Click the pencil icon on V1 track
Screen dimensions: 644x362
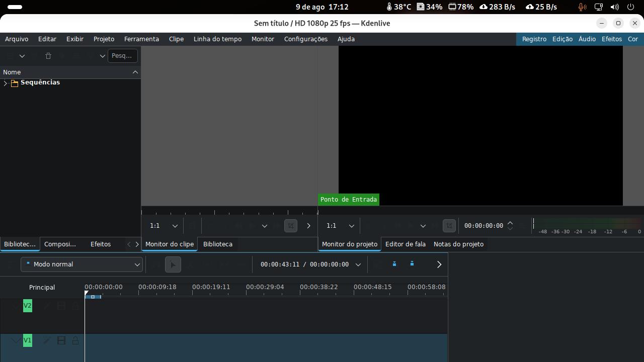coord(47,340)
